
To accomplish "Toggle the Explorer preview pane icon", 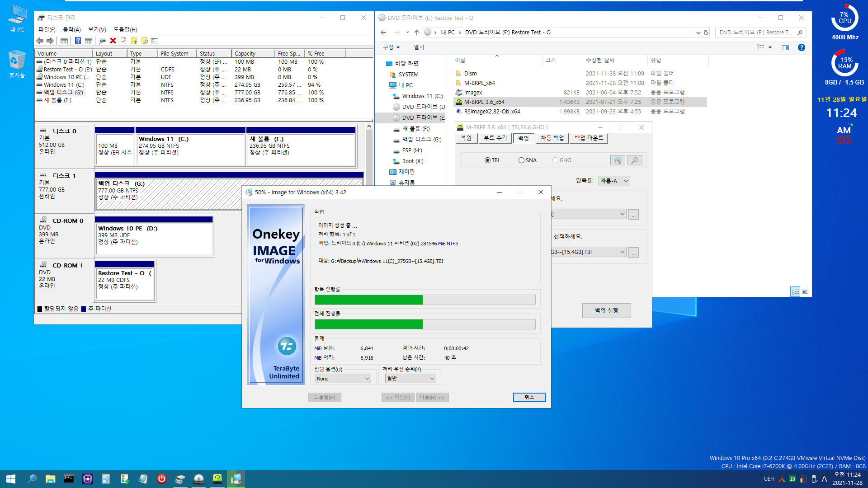I will tap(785, 47).
